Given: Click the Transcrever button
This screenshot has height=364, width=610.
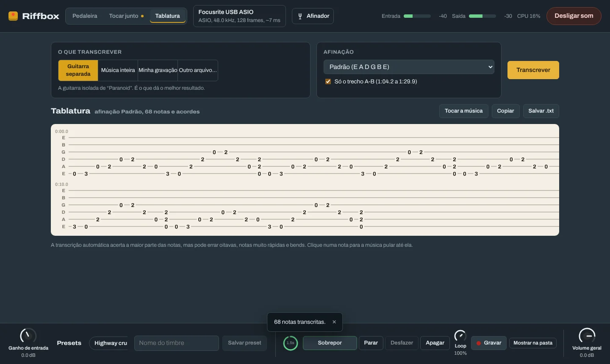Looking at the screenshot, I should click(533, 70).
